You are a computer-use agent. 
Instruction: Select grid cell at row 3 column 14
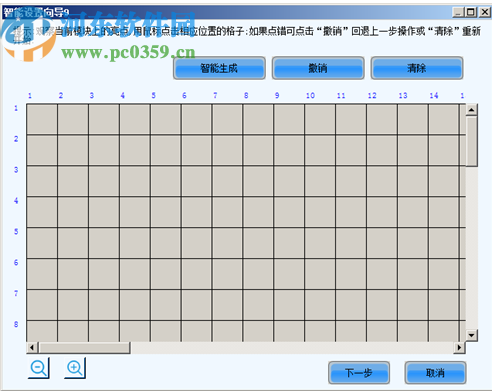coord(444,181)
